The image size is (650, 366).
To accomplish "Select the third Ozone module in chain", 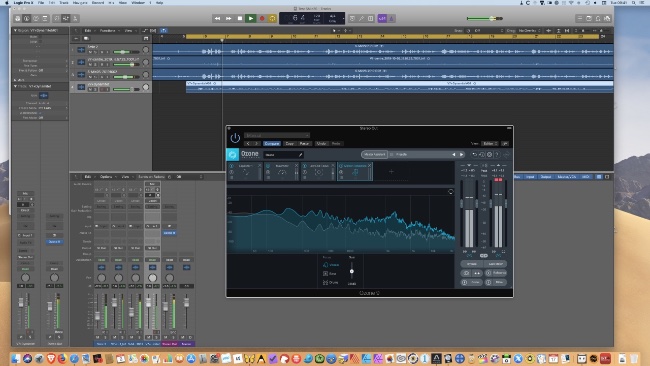I will 318,172.
